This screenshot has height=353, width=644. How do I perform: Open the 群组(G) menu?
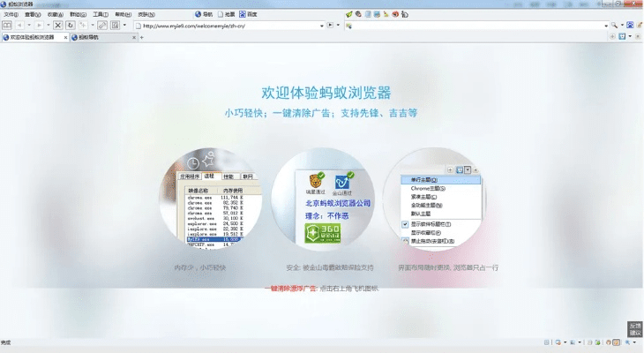(x=78, y=14)
